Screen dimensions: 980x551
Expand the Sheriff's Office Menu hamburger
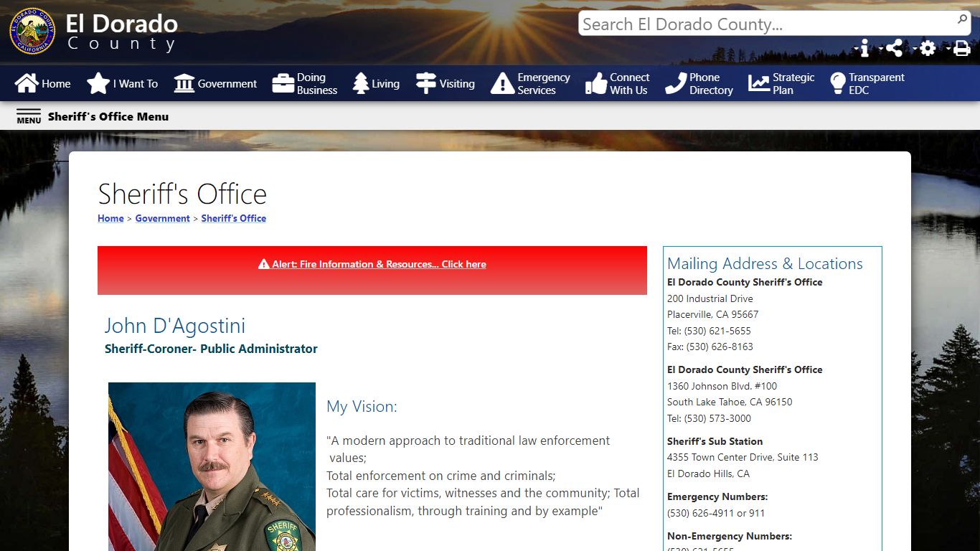[29, 116]
